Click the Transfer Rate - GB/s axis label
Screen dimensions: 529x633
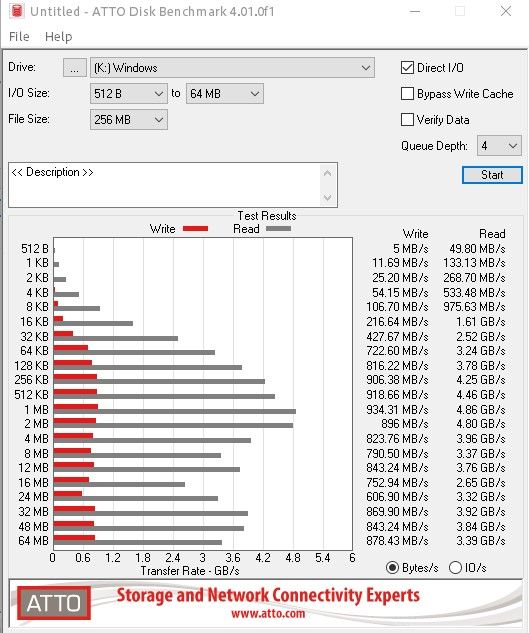(190, 571)
